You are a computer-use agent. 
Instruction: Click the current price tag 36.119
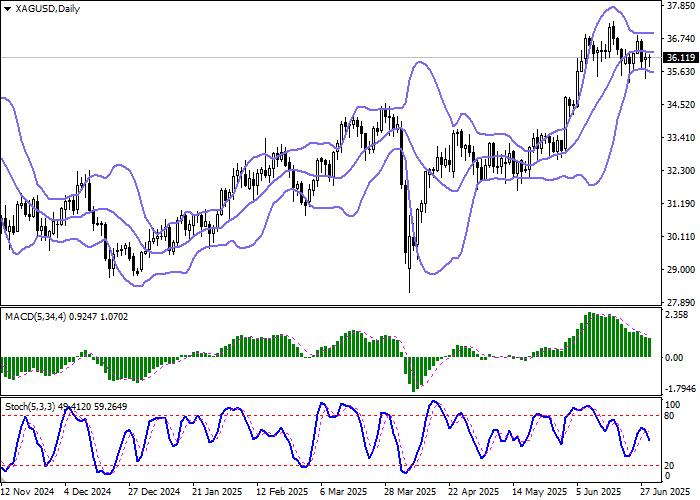(681, 58)
